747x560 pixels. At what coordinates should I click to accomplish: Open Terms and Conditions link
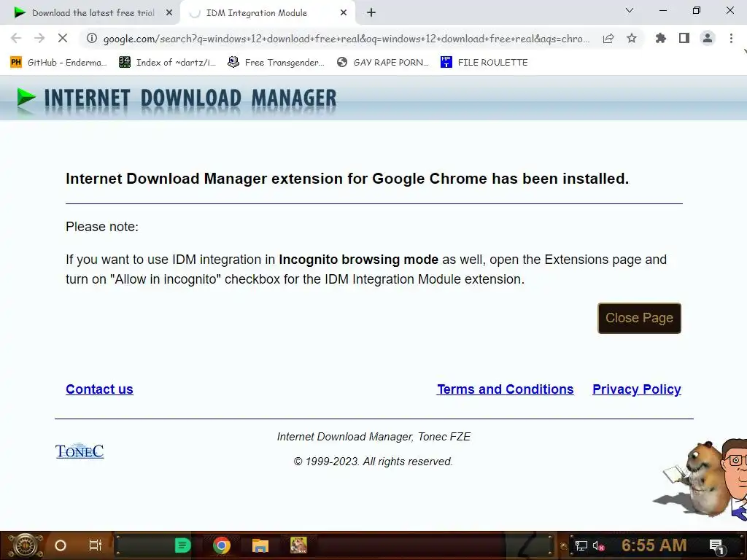pyautogui.click(x=505, y=389)
